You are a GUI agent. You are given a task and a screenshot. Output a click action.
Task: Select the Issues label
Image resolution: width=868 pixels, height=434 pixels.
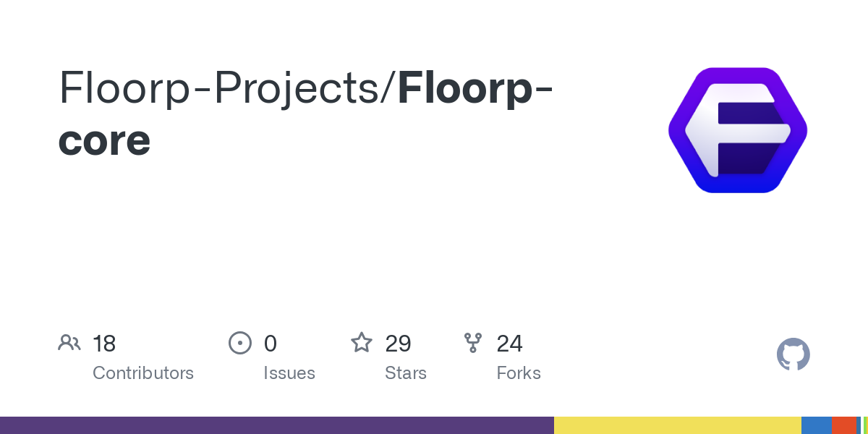tap(289, 373)
